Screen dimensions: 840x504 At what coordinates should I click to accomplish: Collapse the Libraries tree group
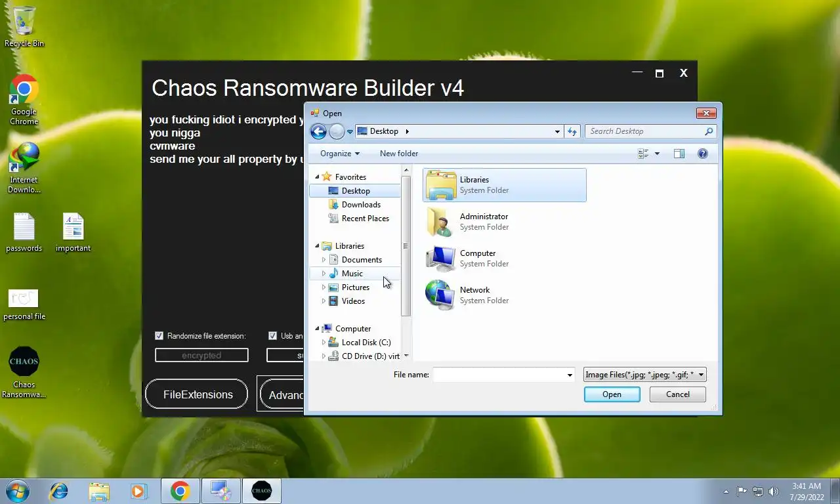pos(317,246)
